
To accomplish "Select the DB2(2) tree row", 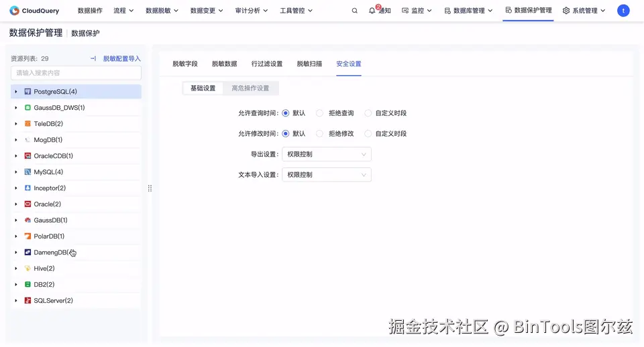I will point(76,284).
